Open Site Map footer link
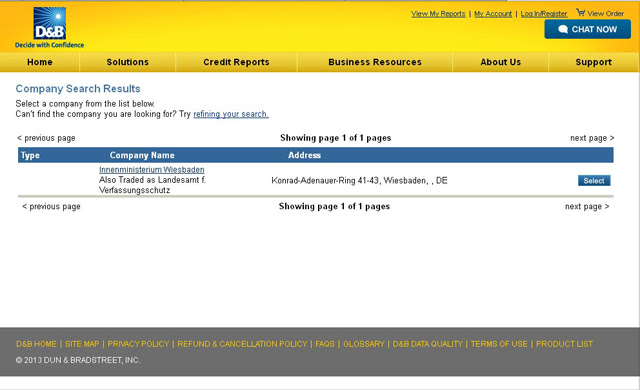Image resolution: width=640 pixels, height=390 pixels. pyautogui.click(x=82, y=344)
